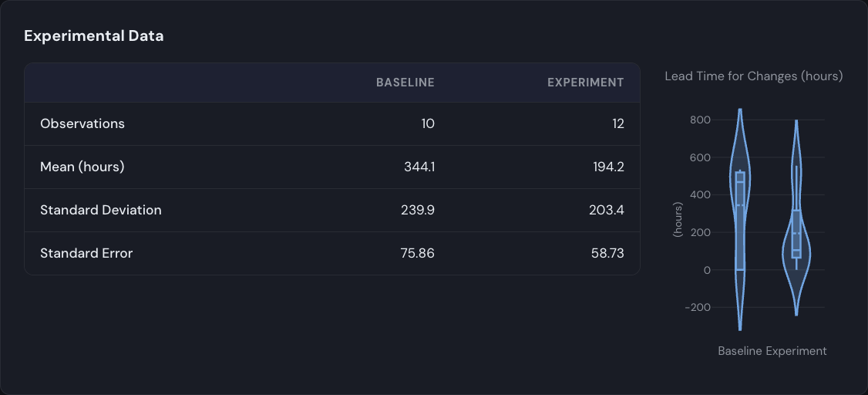Click the (hours) y-axis title
Viewport: 868px width, 395px height.
pyautogui.click(x=678, y=220)
